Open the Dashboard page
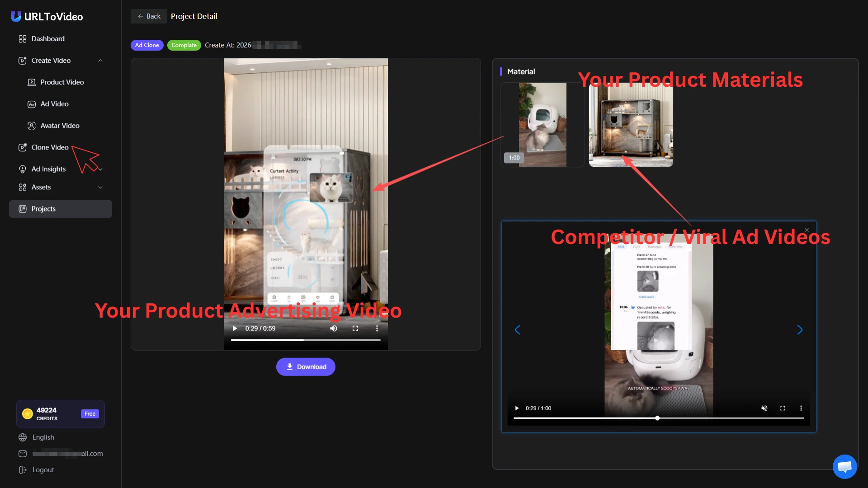Viewport: 868px width, 488px height. (x=48, y=39)
